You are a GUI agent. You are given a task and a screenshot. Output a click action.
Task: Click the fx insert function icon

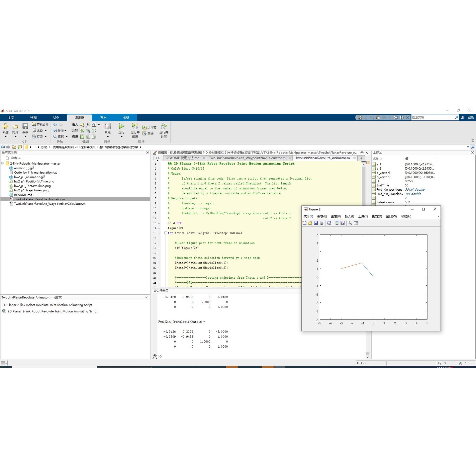coord(88,125)
